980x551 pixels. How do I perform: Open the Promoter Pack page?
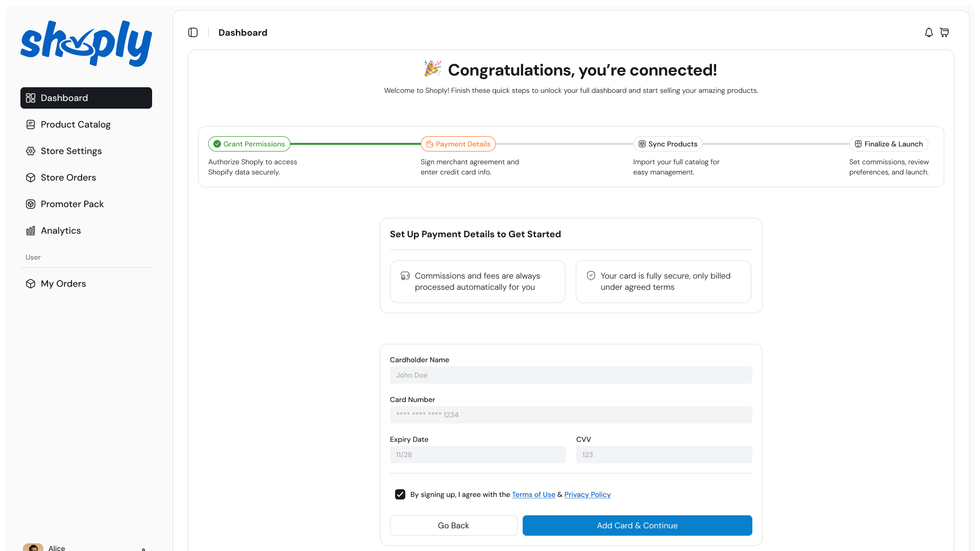pyautogui.click(x=86, y=204)
